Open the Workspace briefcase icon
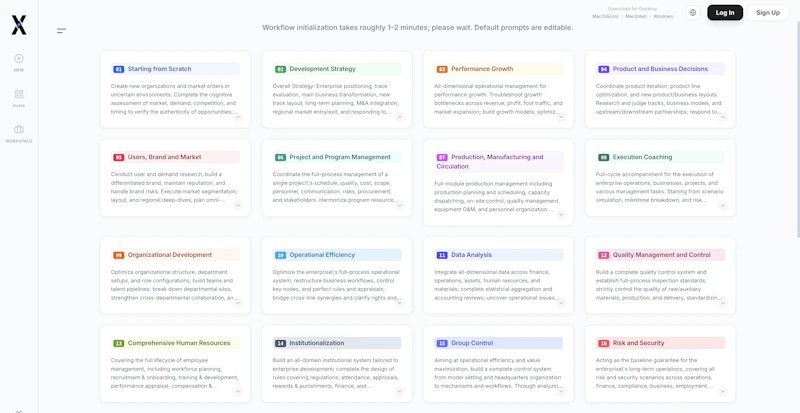Image resolution: width=800 pixels, height=413 pixels. [19, 129]
